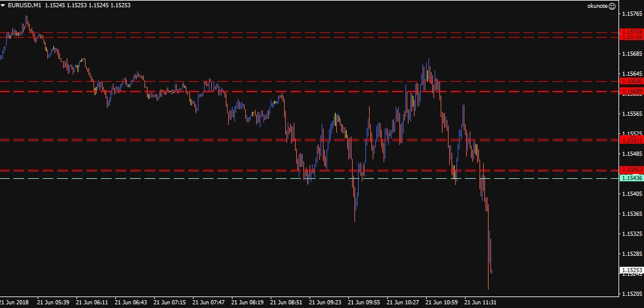Click the 1.15485 price axis value

point(633,154)
